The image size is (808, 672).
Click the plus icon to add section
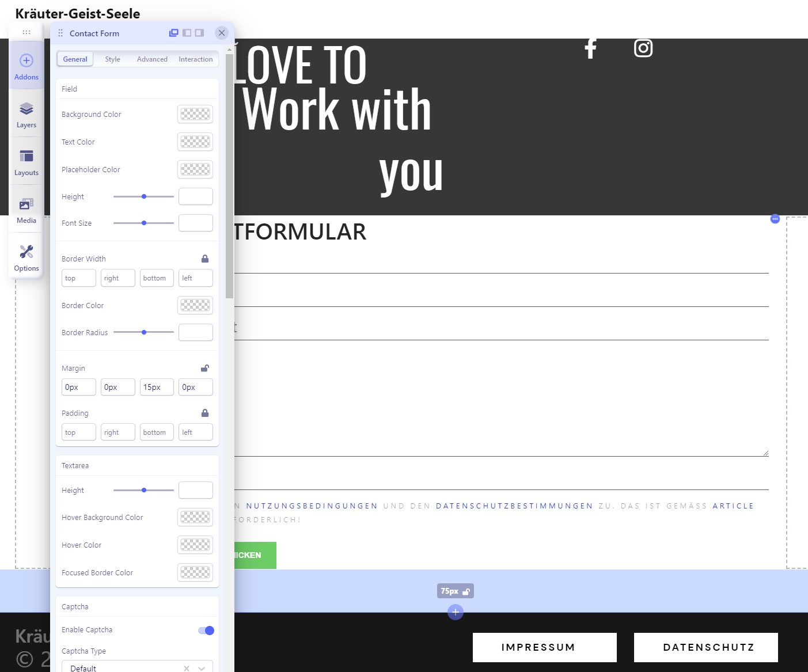[455, 612]
